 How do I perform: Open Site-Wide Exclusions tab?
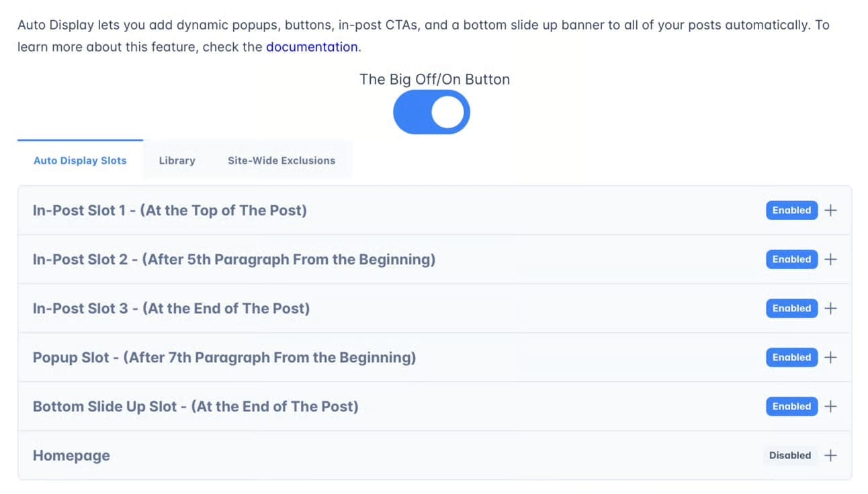[281, 160]
